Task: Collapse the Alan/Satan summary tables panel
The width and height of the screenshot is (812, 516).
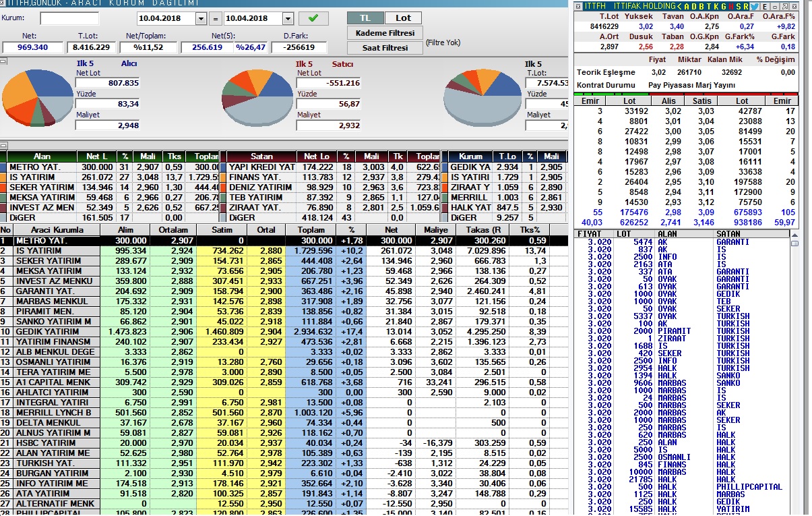Action: pos(3,145)
